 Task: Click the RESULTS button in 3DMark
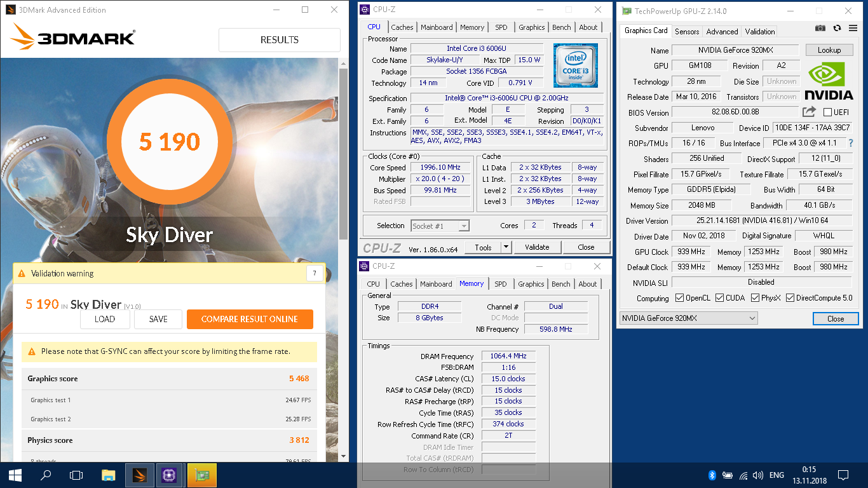280,39
